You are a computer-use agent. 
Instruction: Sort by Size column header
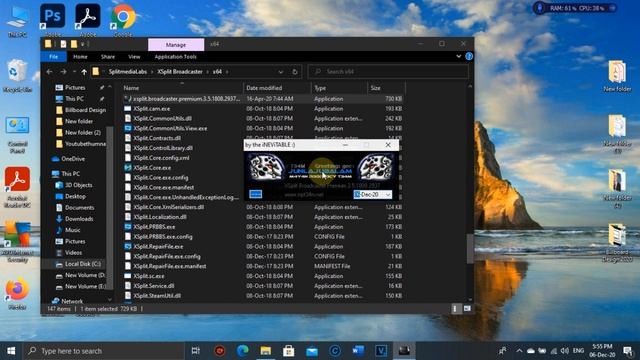point(386,88)
